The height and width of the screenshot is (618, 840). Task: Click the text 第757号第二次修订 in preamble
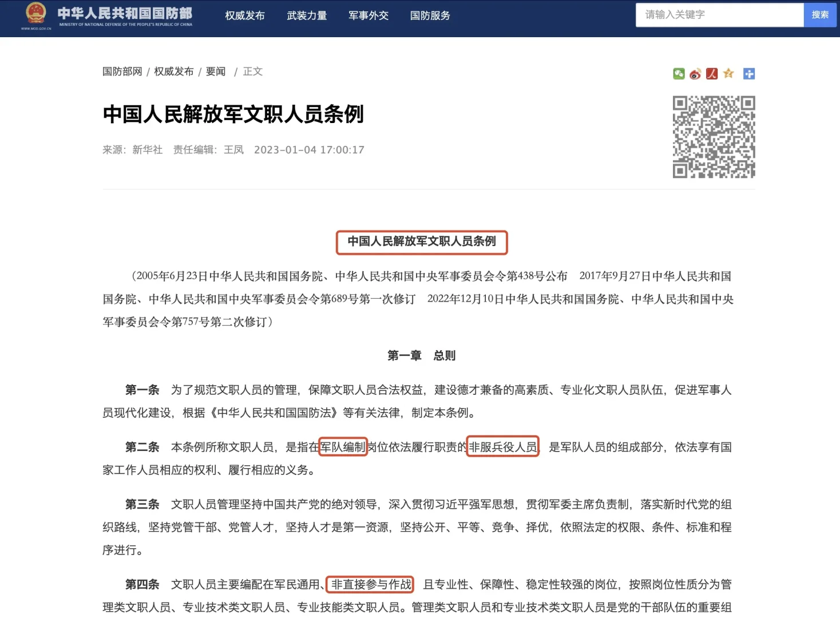coord(219,322)
